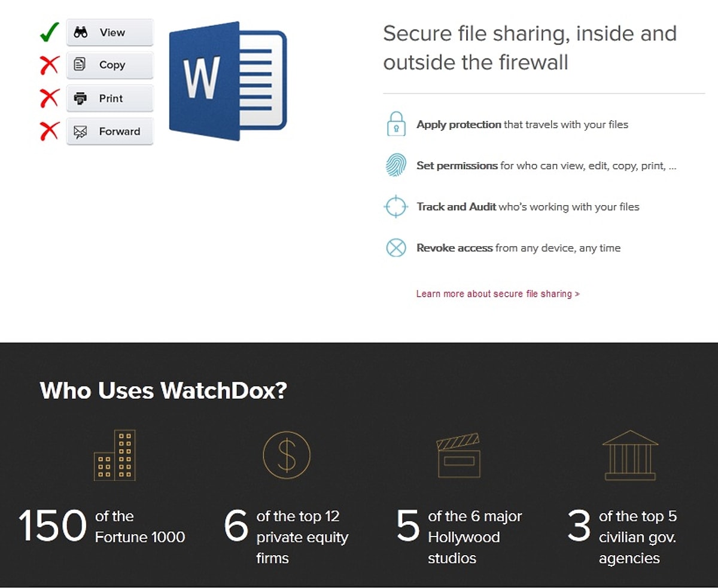Click the fingerprint Set permissions icon

[395, 165]
